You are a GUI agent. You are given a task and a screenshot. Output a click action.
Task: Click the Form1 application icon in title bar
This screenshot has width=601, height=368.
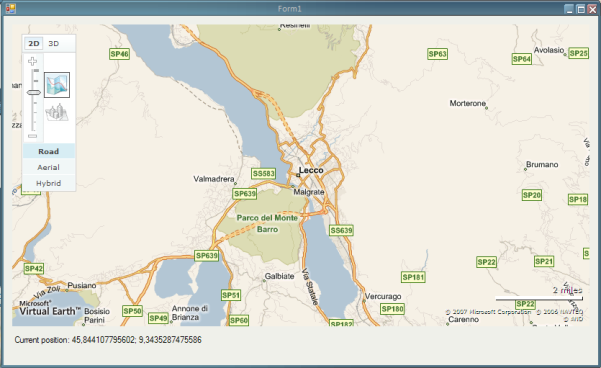10,8
